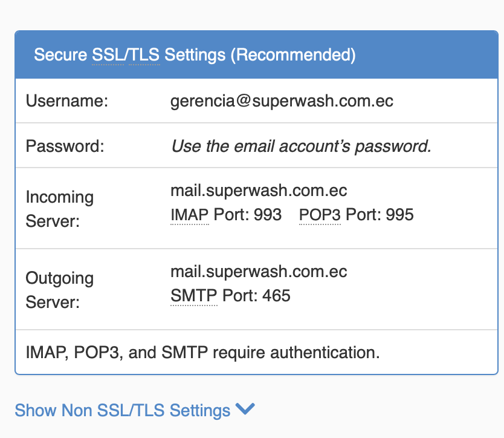The image size is (504, 438).
Task: Click the Secure SSL/TLS Settings header bar
Action: tap(423, 55)
